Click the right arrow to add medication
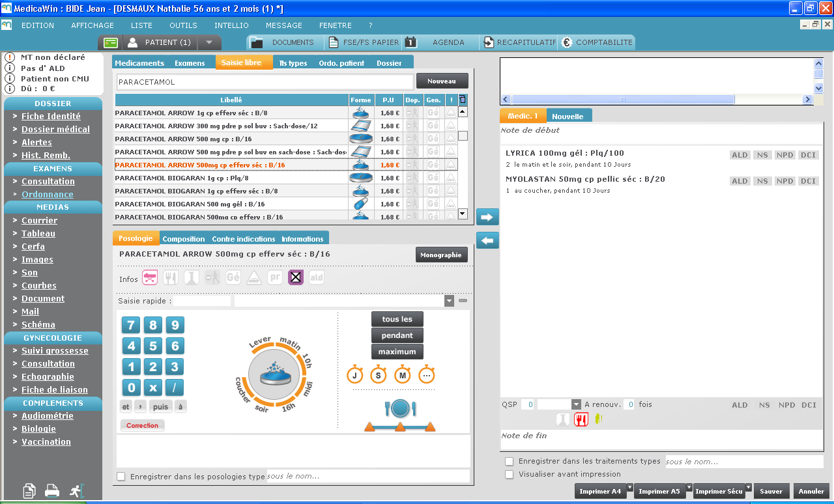834x504 pixels. pyautogui.click(x=487, y=217)
